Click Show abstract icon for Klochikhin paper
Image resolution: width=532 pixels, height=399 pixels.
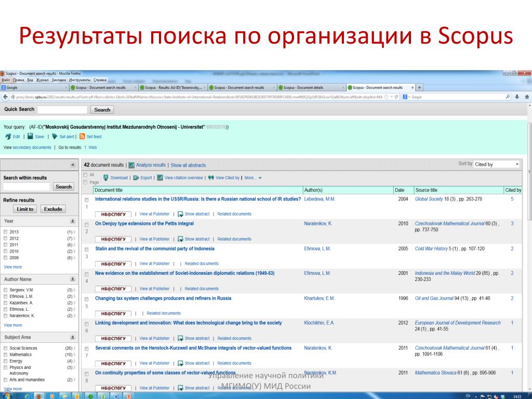pyautogui.click(x=180, y=339)
